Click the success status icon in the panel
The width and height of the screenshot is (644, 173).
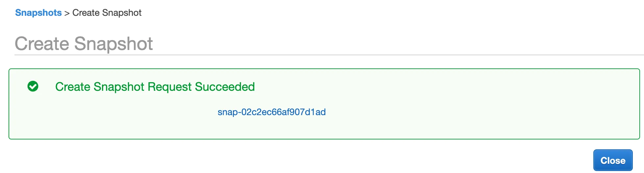coord(33,86)
